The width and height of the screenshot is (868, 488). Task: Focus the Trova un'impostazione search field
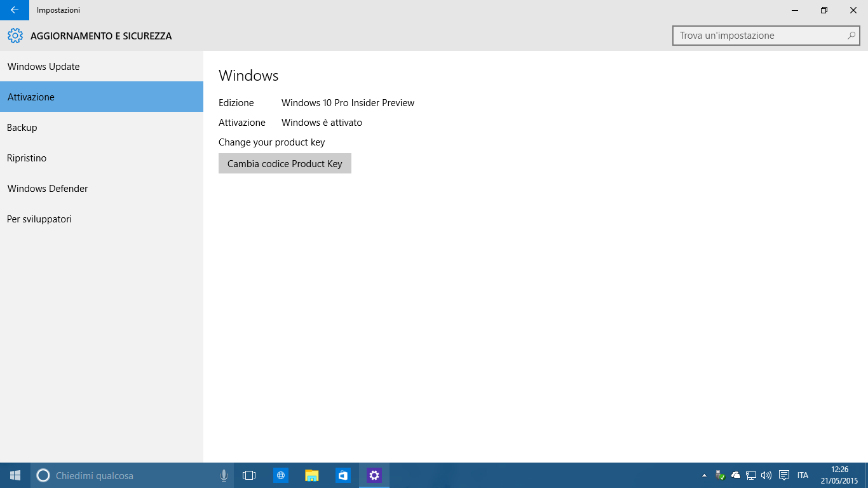pos(766,36)
